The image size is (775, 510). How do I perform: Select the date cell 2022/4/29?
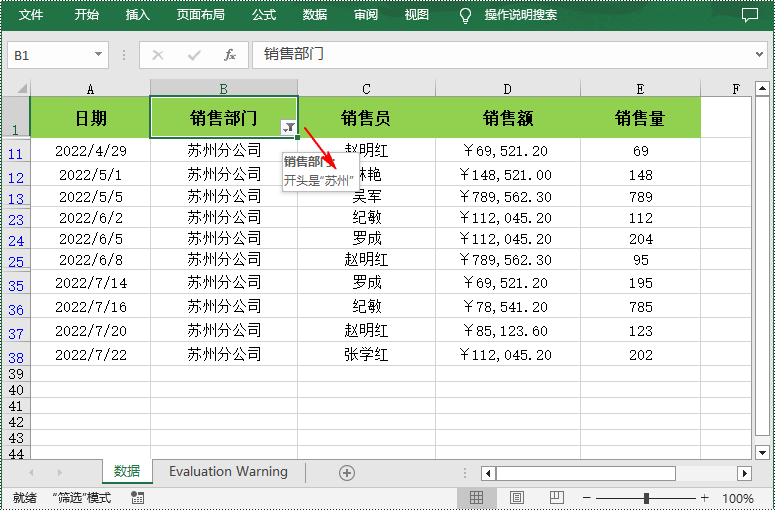click(x=90, y=150)
